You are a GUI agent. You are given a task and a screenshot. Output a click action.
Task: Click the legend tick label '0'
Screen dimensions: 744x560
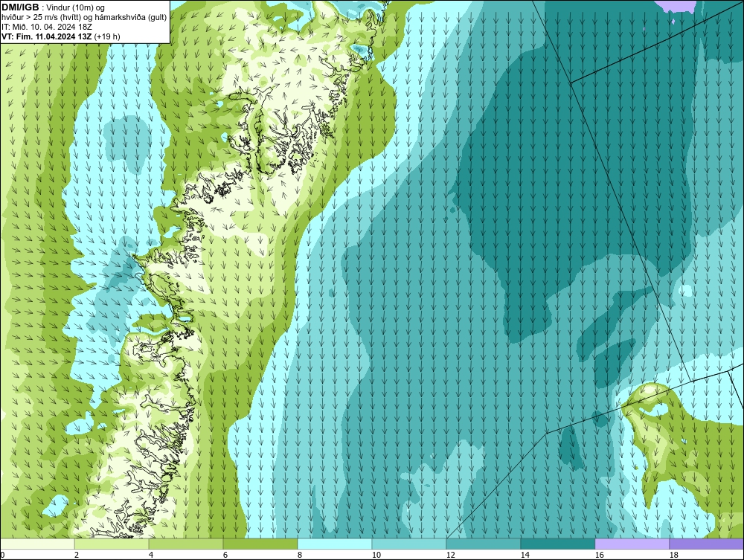[2, 555]
